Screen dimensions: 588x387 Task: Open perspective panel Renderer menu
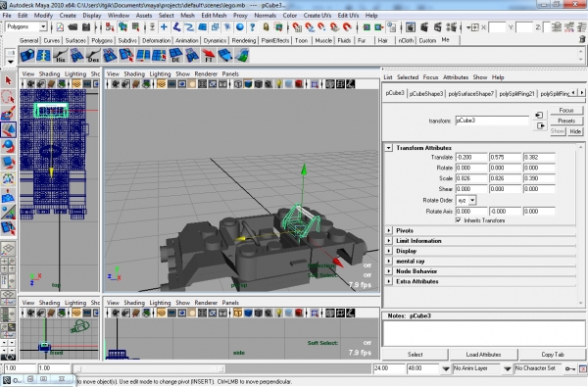[206, 73]
